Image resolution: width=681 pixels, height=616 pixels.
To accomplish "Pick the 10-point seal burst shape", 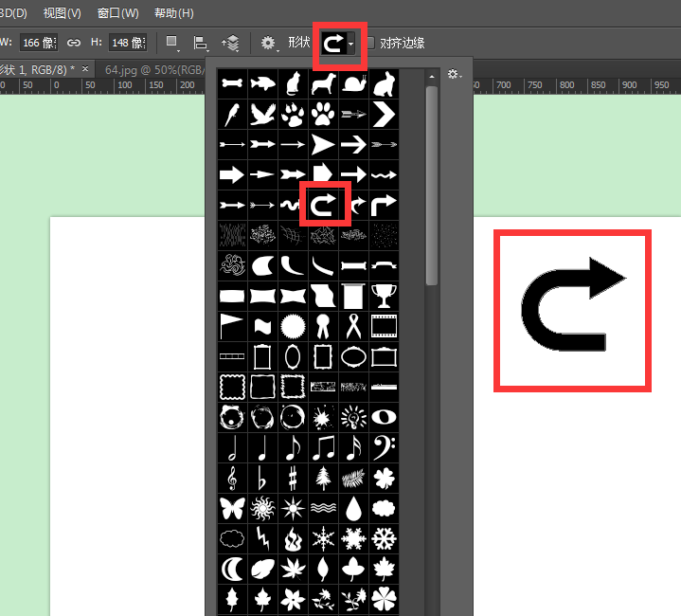I will [x=293, y=327].
